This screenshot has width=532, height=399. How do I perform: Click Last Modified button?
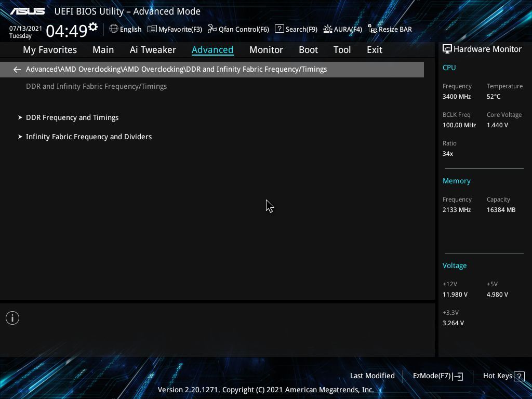[x=372, y=376]
